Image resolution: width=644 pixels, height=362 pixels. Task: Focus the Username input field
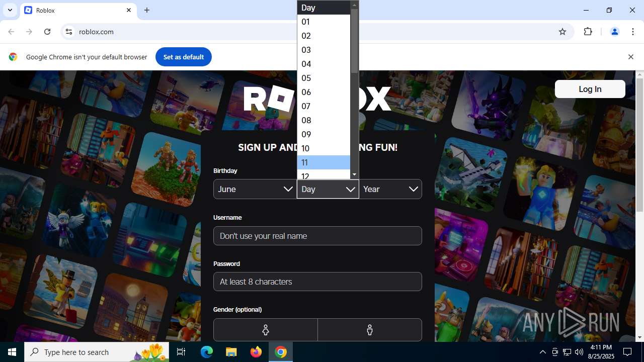(x=317, y=236)
